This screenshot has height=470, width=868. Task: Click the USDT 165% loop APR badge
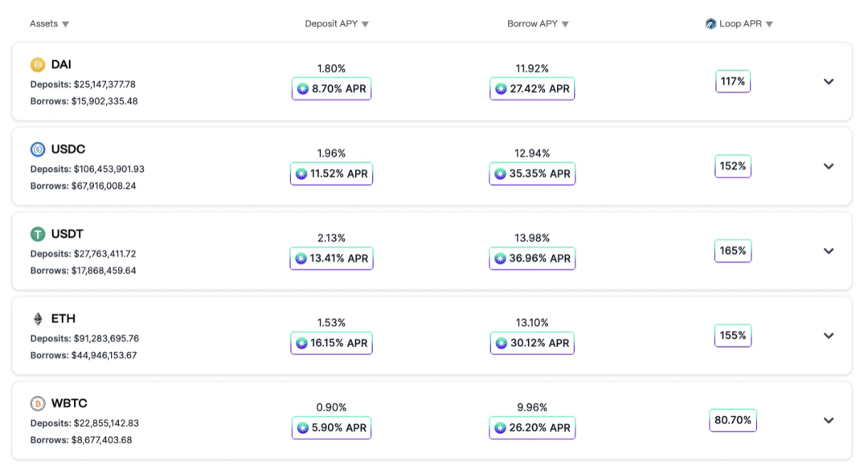coord(733,251)
